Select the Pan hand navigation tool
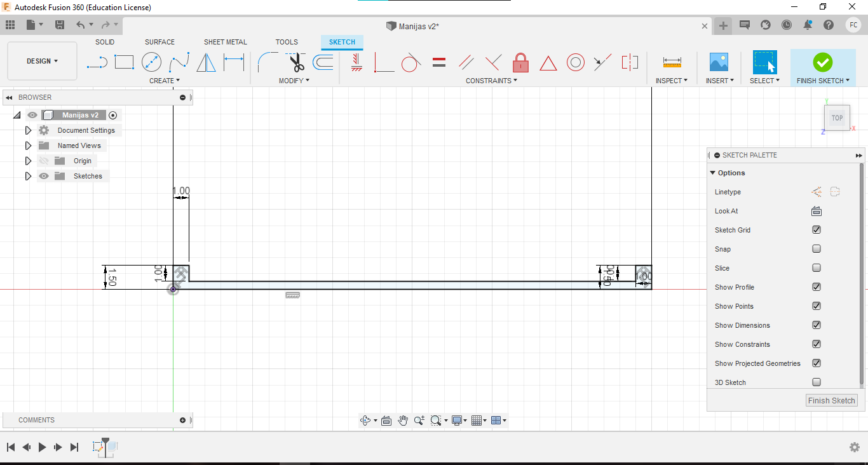Image resolution: width=868 pixels, height=465 pixels. tap(403, 421)
